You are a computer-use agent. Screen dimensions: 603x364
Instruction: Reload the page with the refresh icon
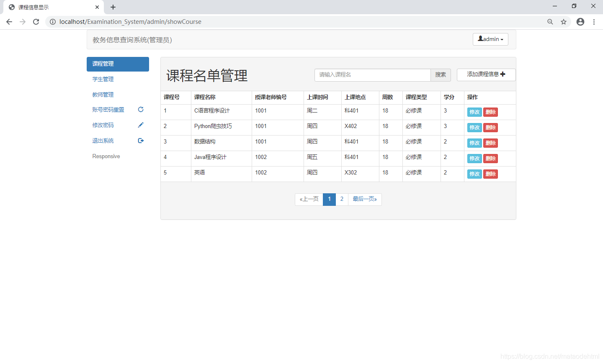pyautogui.click(x=36, y=22)
